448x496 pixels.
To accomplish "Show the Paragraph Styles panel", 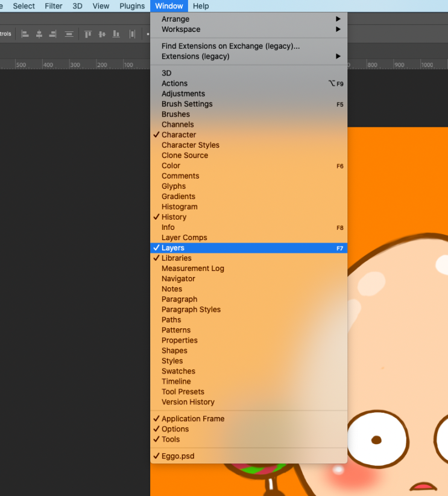I will point(248,310).
